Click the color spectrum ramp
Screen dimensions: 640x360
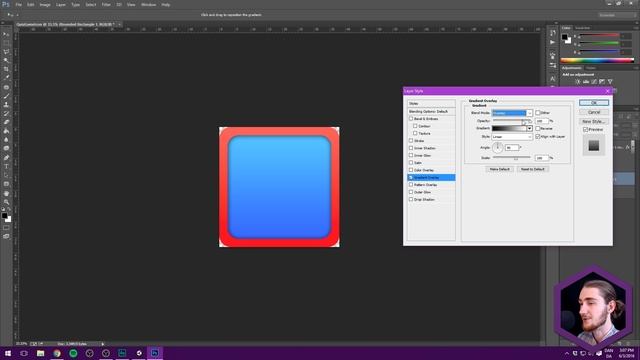(x=597, y=60)
